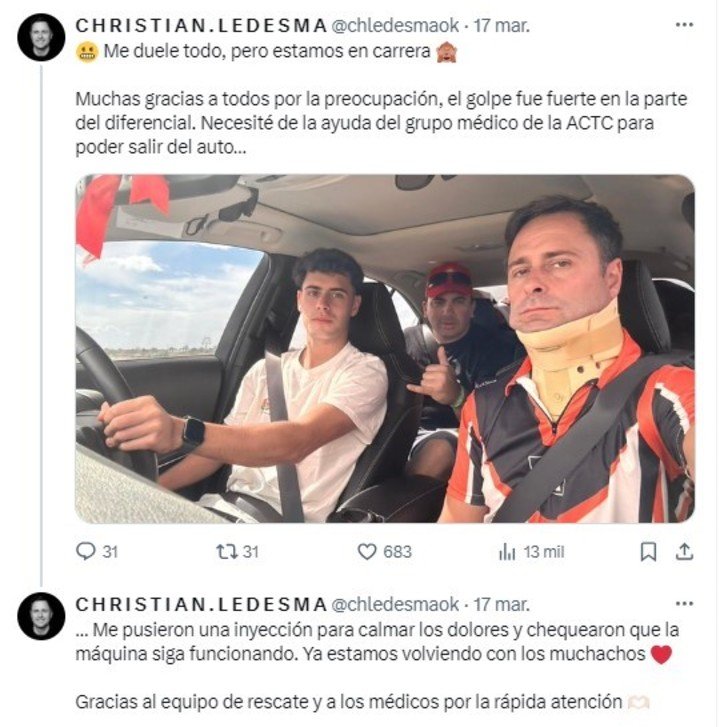The image size is (720, 727).
Task: Click the thread line connecting the two tweets
Action: 41,325
